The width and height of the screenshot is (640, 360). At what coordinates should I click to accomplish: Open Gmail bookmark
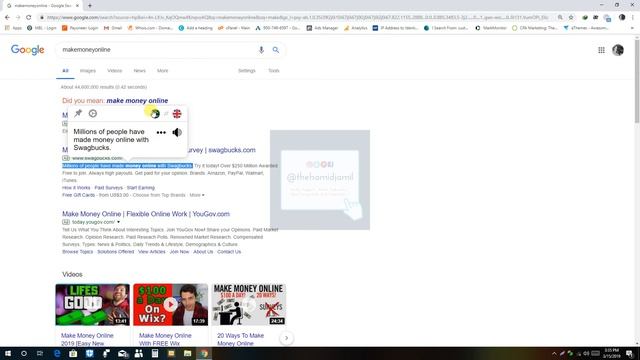pyautogui.click(x=113, y=28)
